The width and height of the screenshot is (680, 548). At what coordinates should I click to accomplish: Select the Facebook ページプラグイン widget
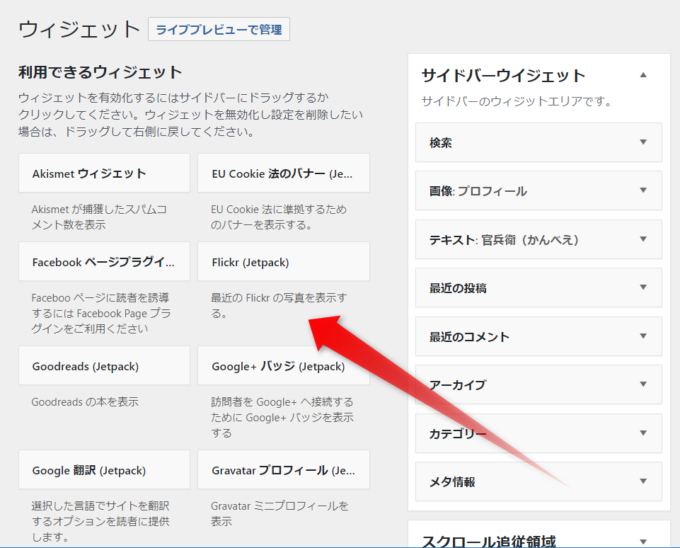pyautogui.click(x=104, y=262)
